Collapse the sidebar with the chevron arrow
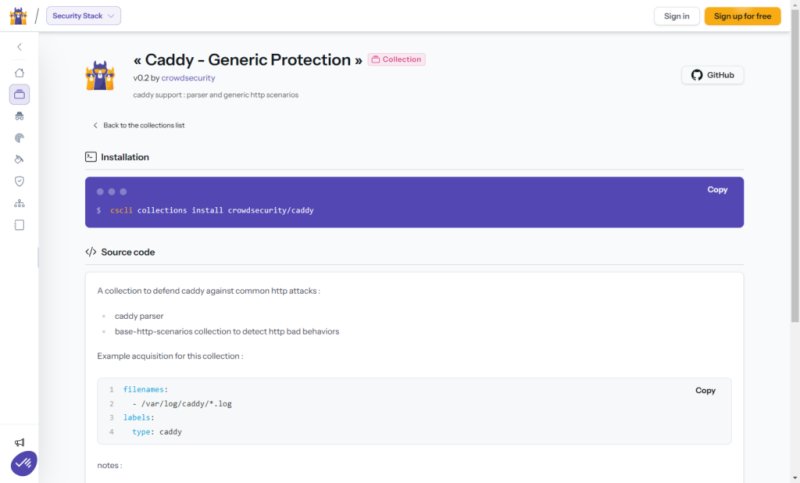Image resolution: width=800 pixels, height=483 pixels. point(19,47)
